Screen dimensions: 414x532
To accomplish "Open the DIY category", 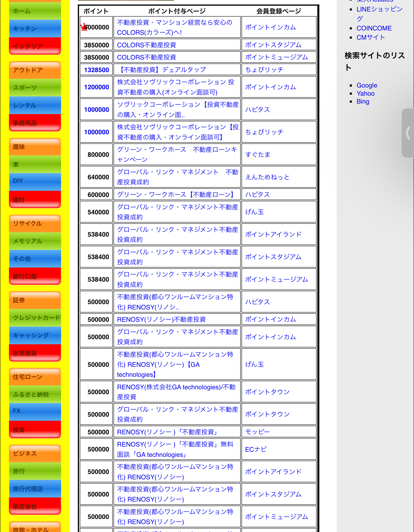I will pyautogui.click(x=35, y=182).
